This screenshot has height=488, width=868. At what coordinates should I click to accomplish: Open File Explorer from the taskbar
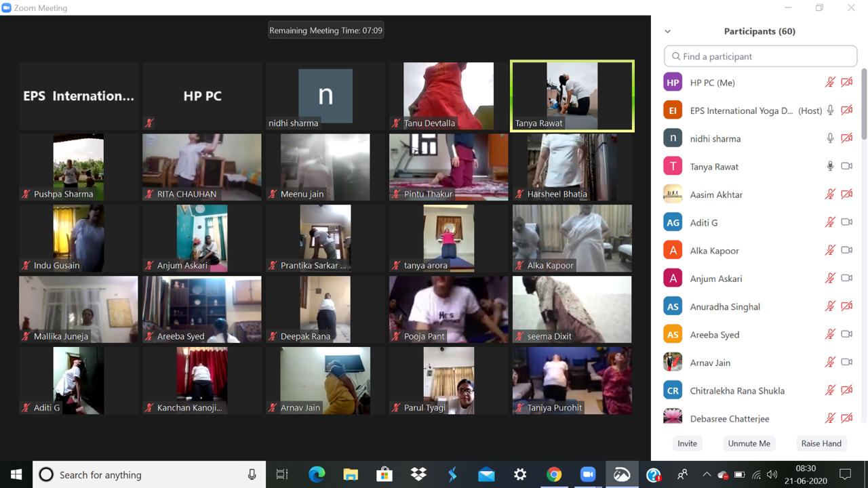[351, 474]
